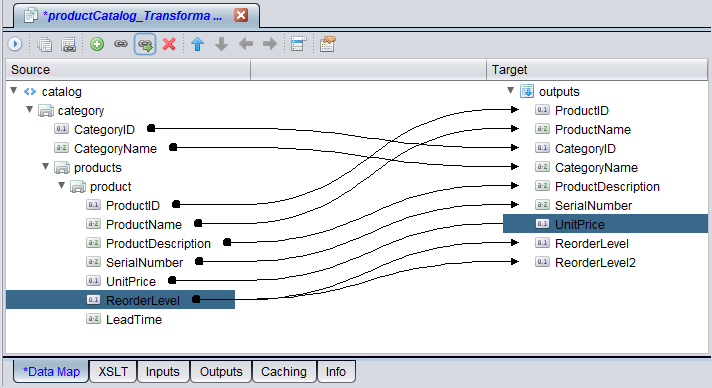This screenshot has width=712, height=388.
Task: Open the XSLT tab
Action: pos(113,372)
